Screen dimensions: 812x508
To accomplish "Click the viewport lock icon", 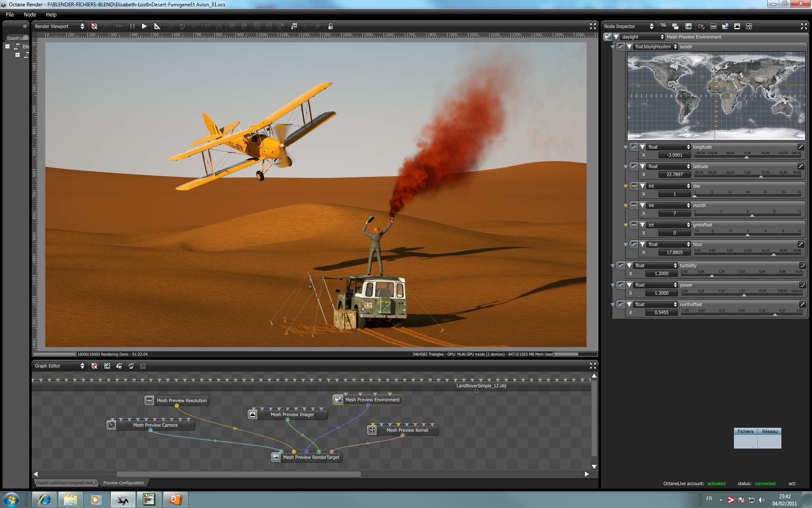I will click(331, 26).
